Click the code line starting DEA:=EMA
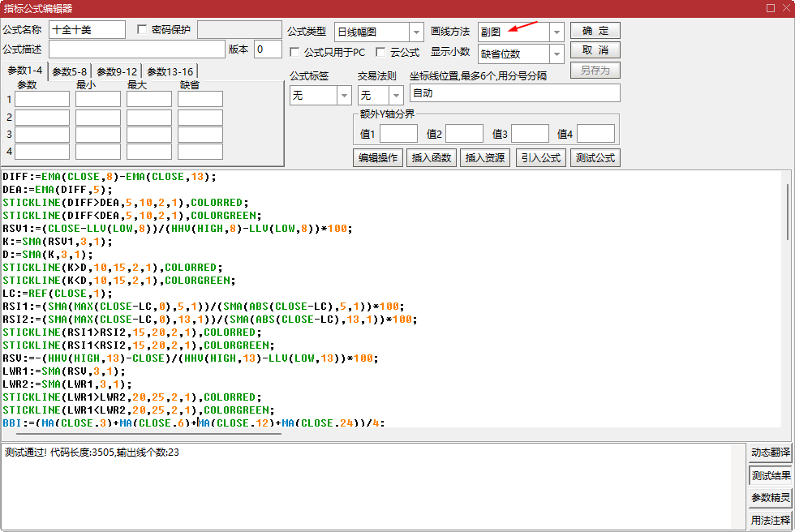The width and height of the screenshot is (795, 532). [x=58, y=190]
